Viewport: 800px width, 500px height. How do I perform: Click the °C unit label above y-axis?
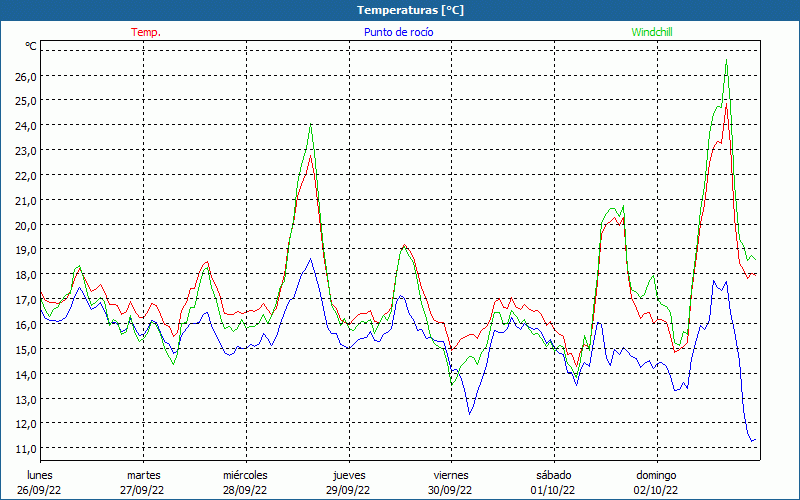(31, 46)
